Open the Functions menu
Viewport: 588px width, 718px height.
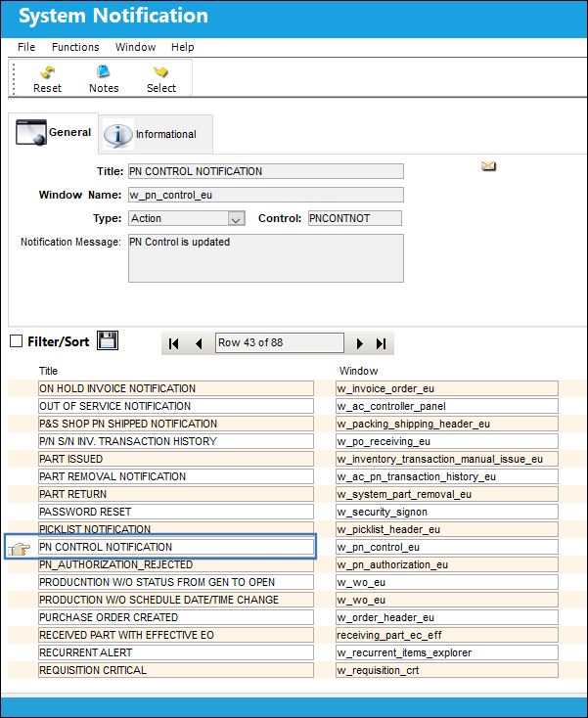[x=75, y=47]
